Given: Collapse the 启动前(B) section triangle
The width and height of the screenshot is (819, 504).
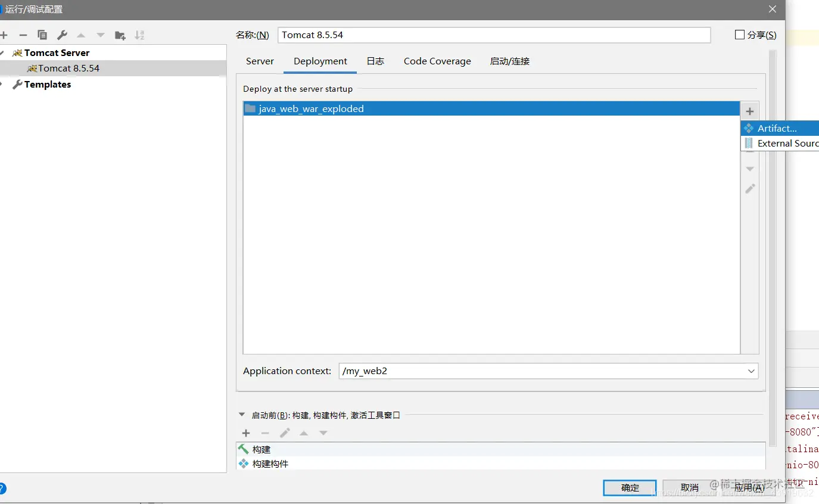Looking at the screenshot, I should pos(242,415).
